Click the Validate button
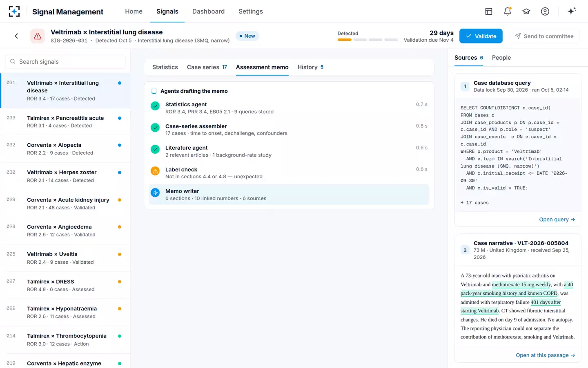Viewport: 588px width, 368px height. tap(481, 36)
